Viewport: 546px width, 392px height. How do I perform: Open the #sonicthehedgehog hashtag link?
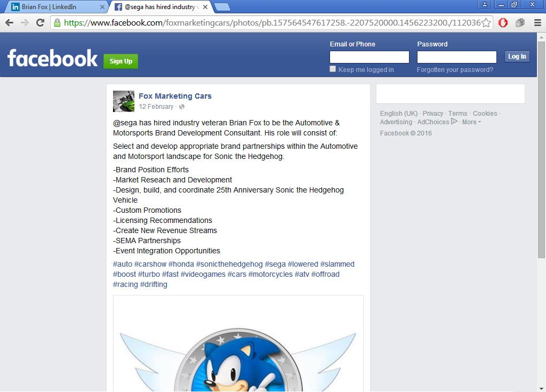(x=229, y=264)
